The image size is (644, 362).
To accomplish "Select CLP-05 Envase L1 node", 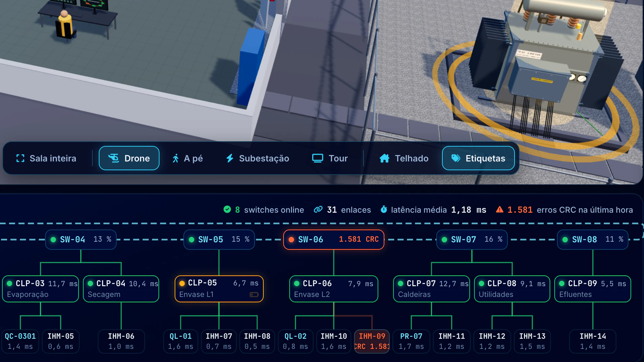I will pos(219,289).
